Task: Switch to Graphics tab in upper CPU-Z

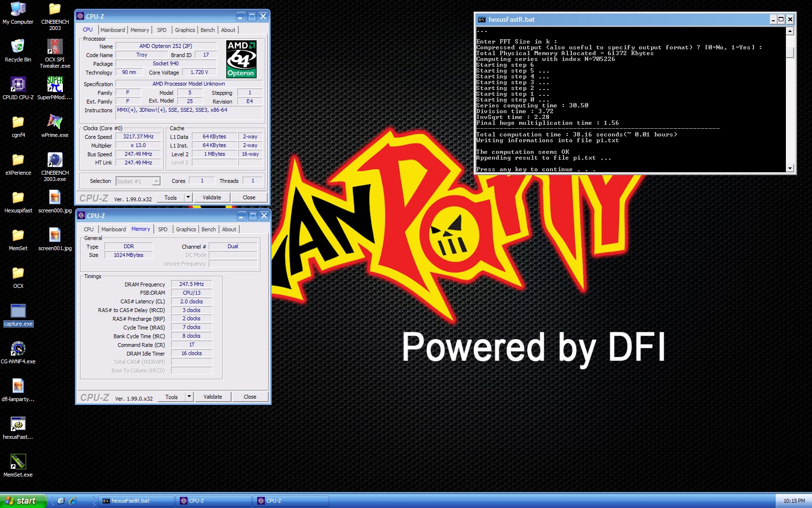Action: click(185, 30)
